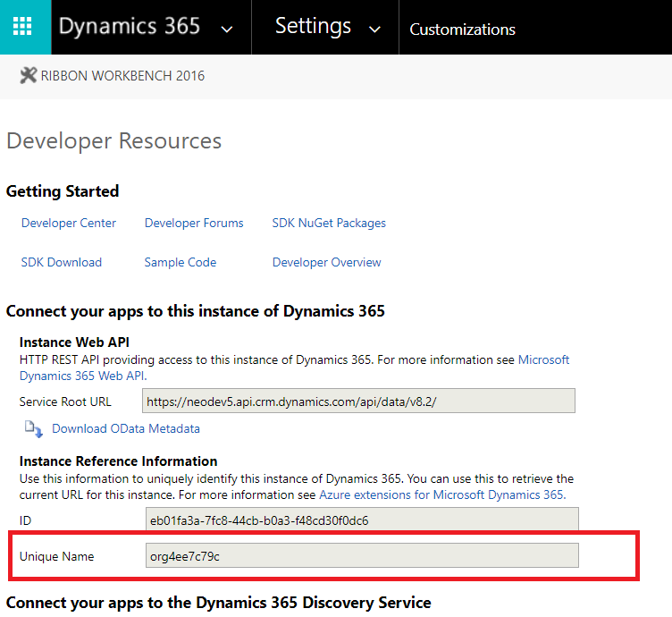The height and width of the screenshot is (617, 672).
Task: Click the Service Root URL label
Action: (x=65, y=401)
